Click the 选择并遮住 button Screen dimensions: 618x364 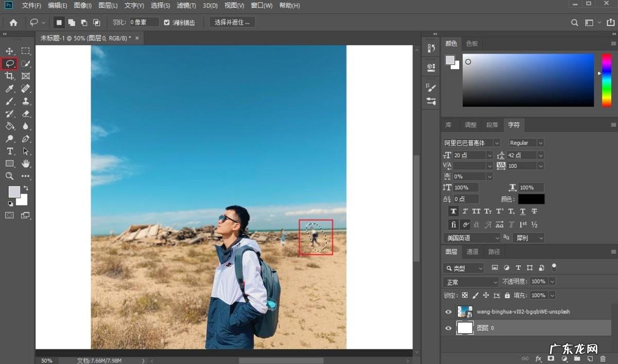[232, 23]
